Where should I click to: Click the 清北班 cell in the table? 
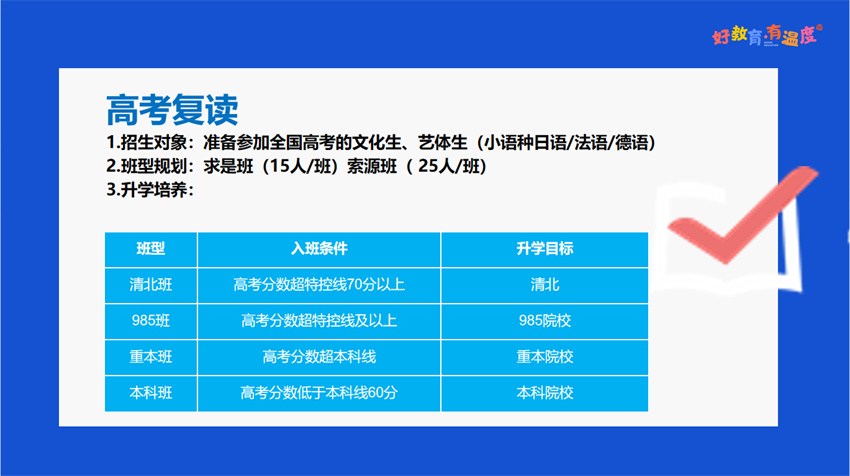pos(151,285)
